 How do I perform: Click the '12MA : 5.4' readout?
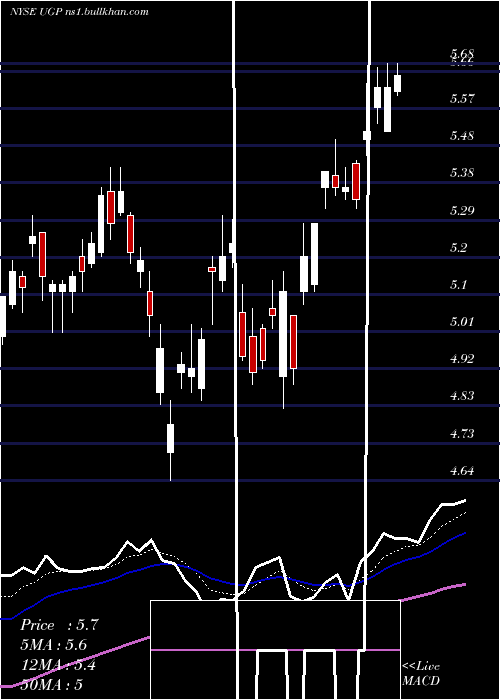[59, 665]
